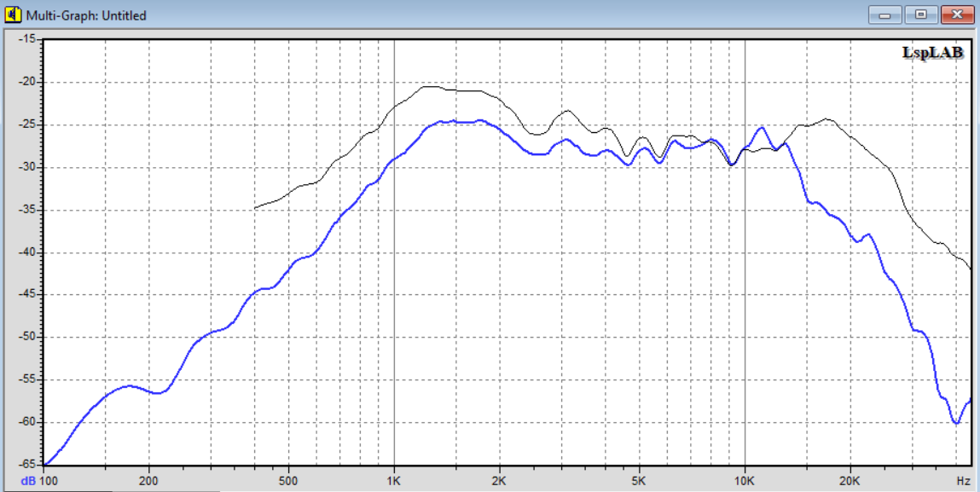
Task: Click the 5K frequency axis label
Action: pyautogui.click(x=639, y=482)
